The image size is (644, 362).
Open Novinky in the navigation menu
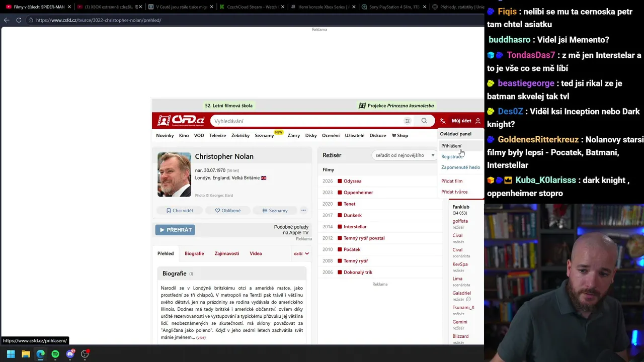[165, 135]
